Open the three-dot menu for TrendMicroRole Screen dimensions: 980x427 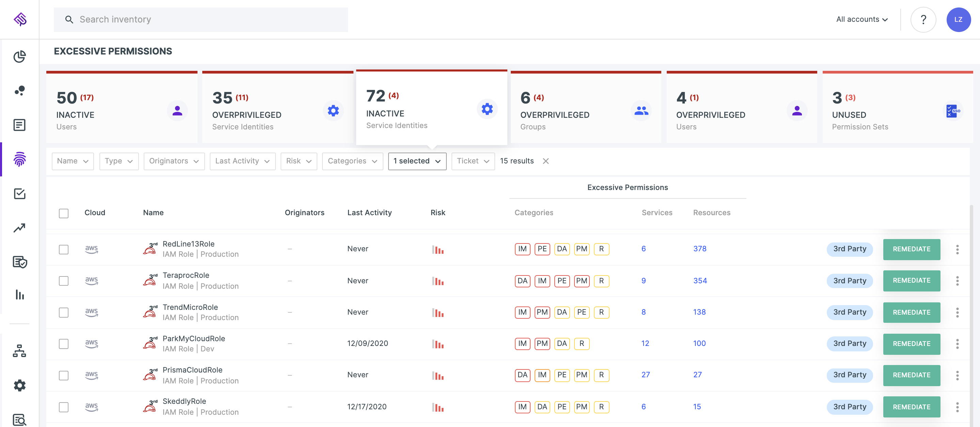point(957,313)
